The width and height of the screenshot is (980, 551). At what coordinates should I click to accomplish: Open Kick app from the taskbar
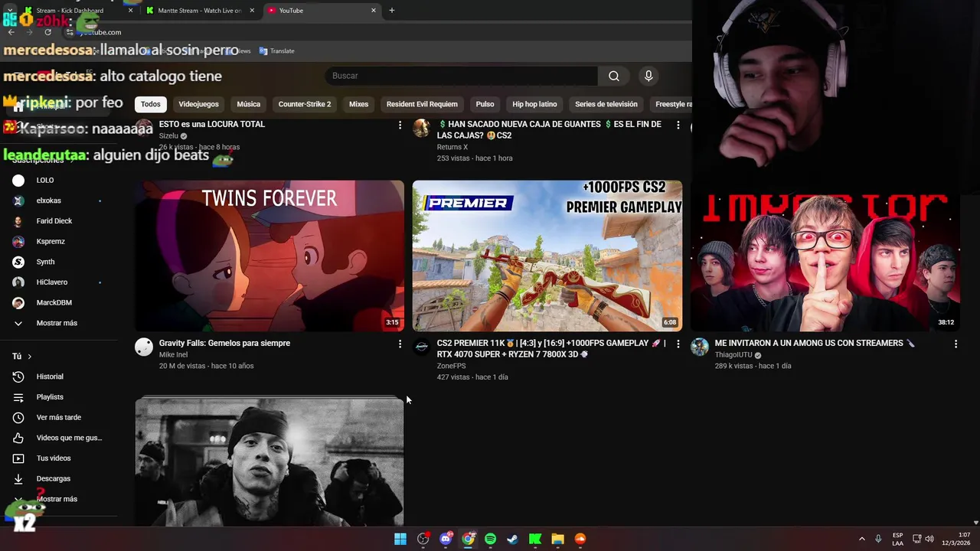click(x=535, y=539)
